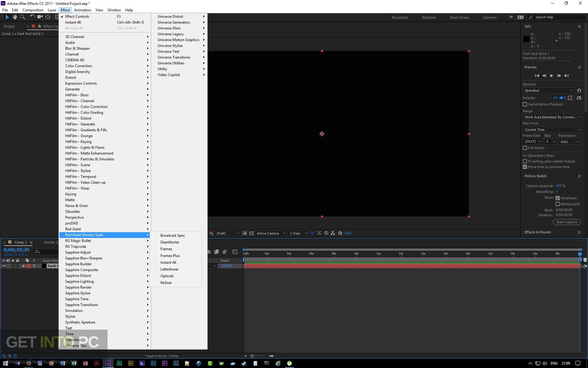Select the Pan Behind anchor point tool
This screenshot has width=588, height=368.
[x=48, y=17]
